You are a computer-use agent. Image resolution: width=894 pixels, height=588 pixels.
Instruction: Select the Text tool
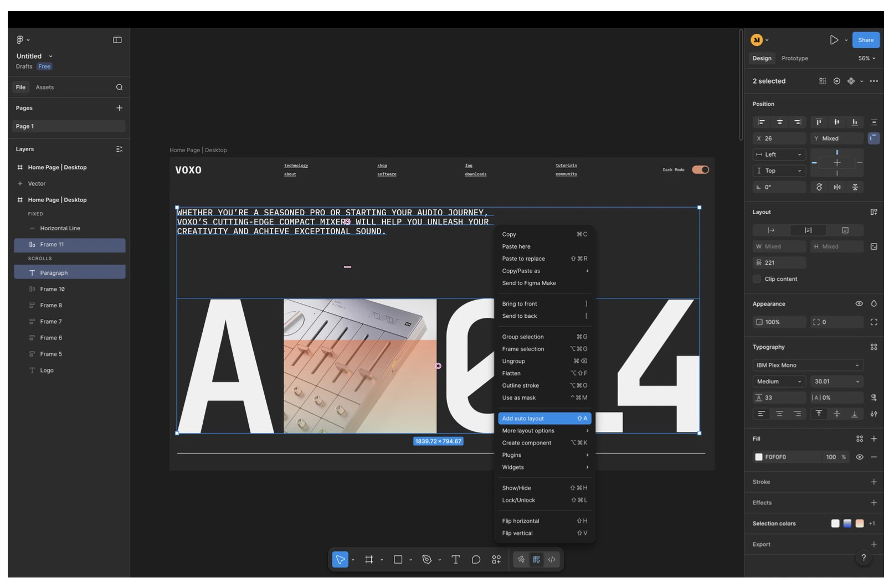[456, 559]
